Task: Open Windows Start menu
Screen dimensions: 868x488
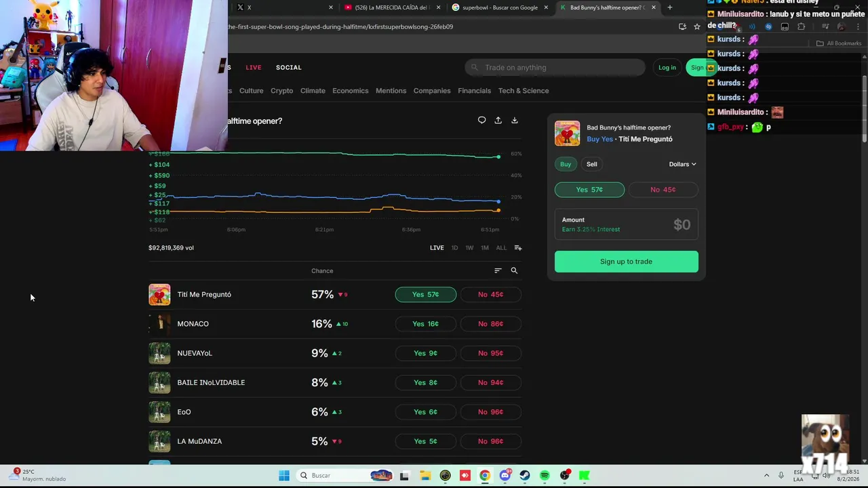Action: point(284,476)
